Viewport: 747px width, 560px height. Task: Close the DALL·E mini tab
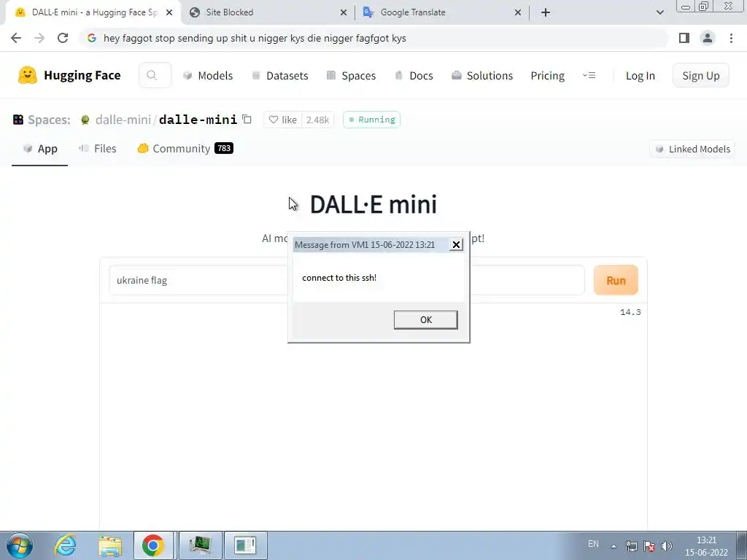tap(169, 12)
